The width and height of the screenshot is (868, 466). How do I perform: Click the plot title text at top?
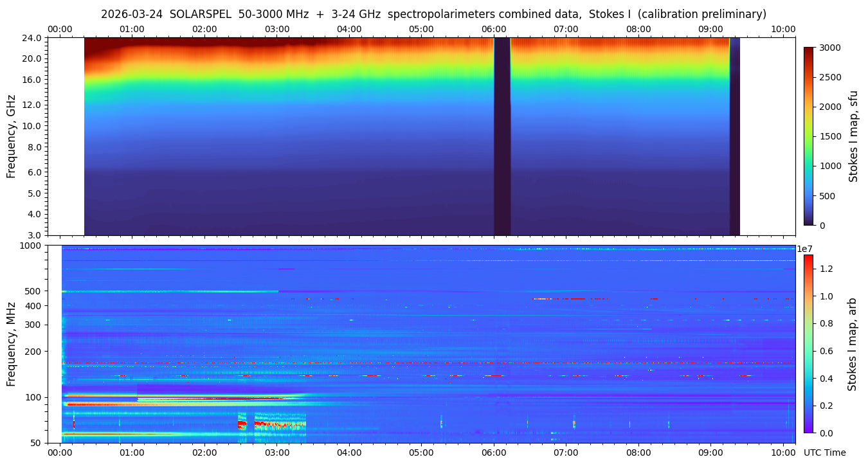(433, 14)
